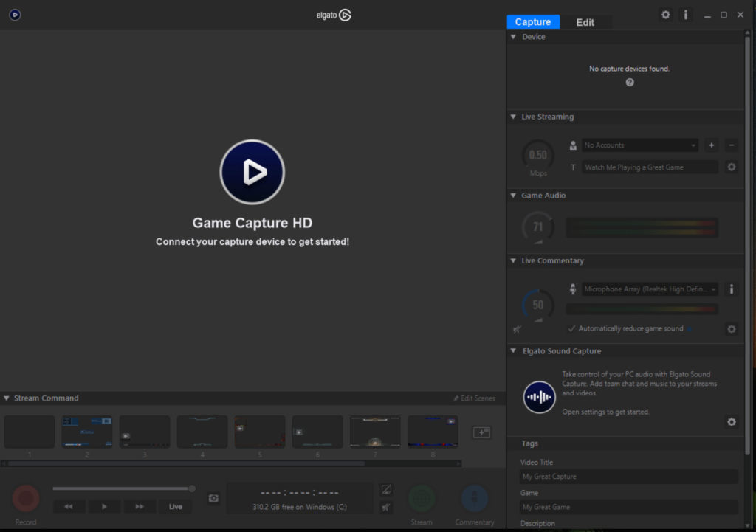Open Edit Scenes in Stream Command

pos(475,398)
